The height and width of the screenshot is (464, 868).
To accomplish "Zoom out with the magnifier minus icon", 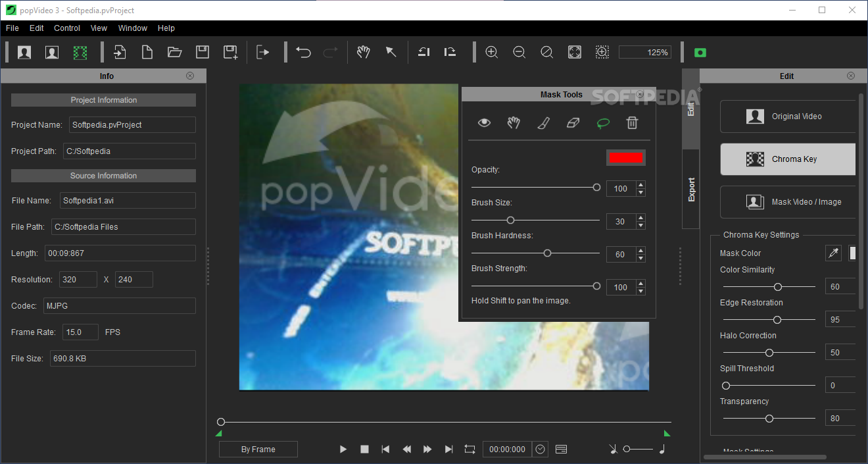I will coord(519,52).
